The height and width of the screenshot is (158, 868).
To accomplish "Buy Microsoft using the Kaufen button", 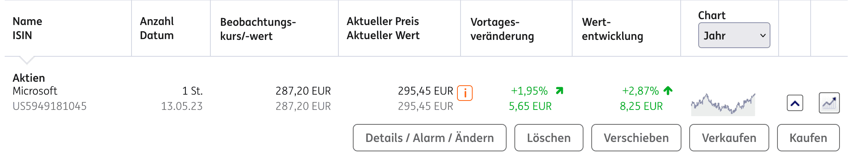I will click(808, 138).
